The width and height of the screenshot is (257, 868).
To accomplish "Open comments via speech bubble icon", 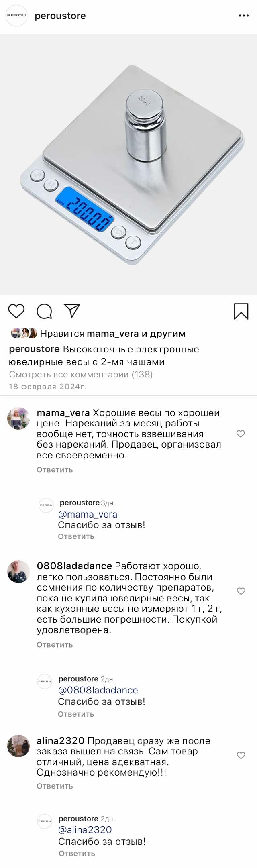I will 44,311.
